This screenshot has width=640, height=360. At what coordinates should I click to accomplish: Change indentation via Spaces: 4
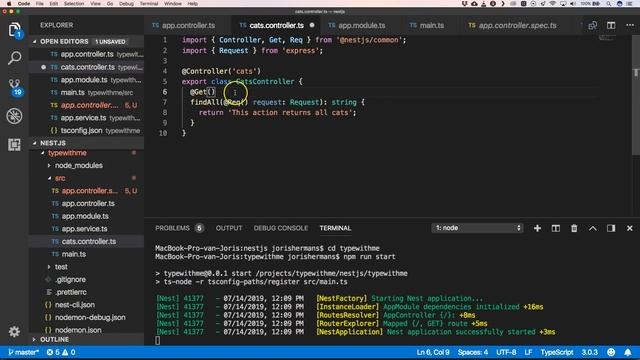[473, 352]
